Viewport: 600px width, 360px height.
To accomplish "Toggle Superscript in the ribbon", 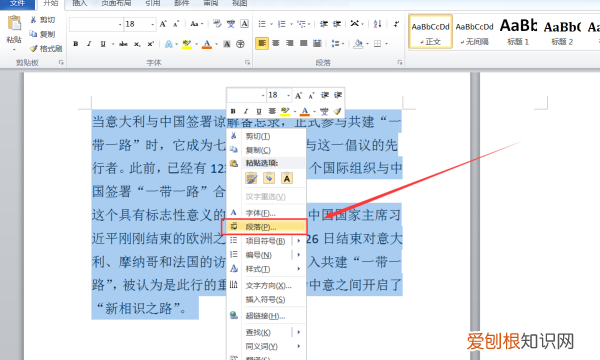I will click(151, 44).
